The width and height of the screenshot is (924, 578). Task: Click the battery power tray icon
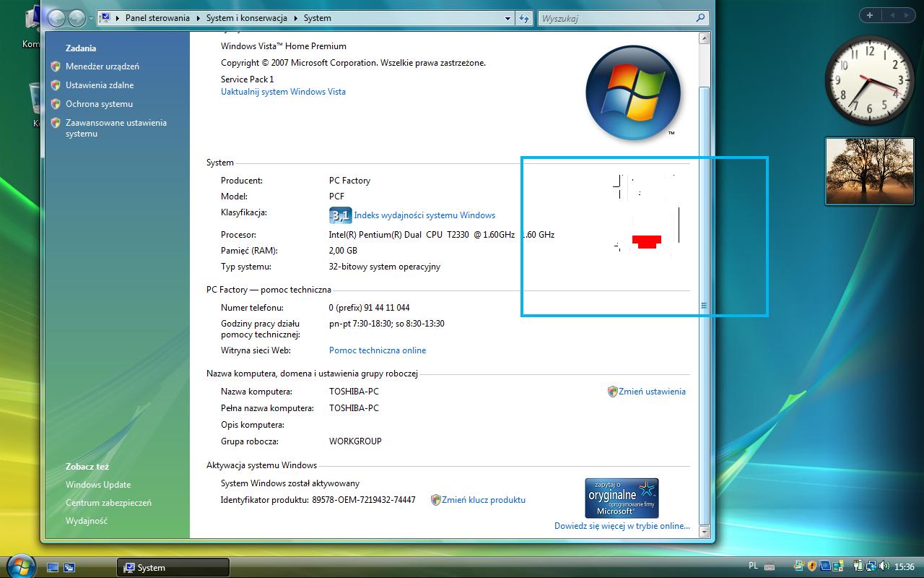pos(859,567)
